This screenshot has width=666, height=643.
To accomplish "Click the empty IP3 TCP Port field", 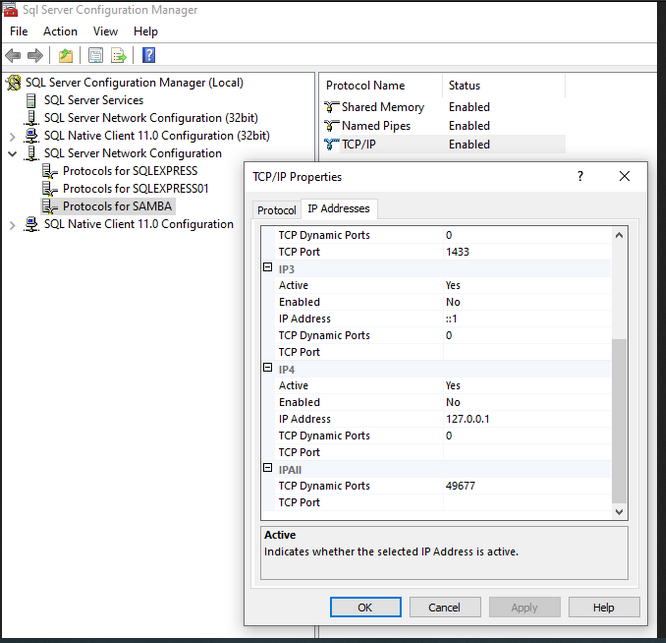I will [x=527, y=352].
